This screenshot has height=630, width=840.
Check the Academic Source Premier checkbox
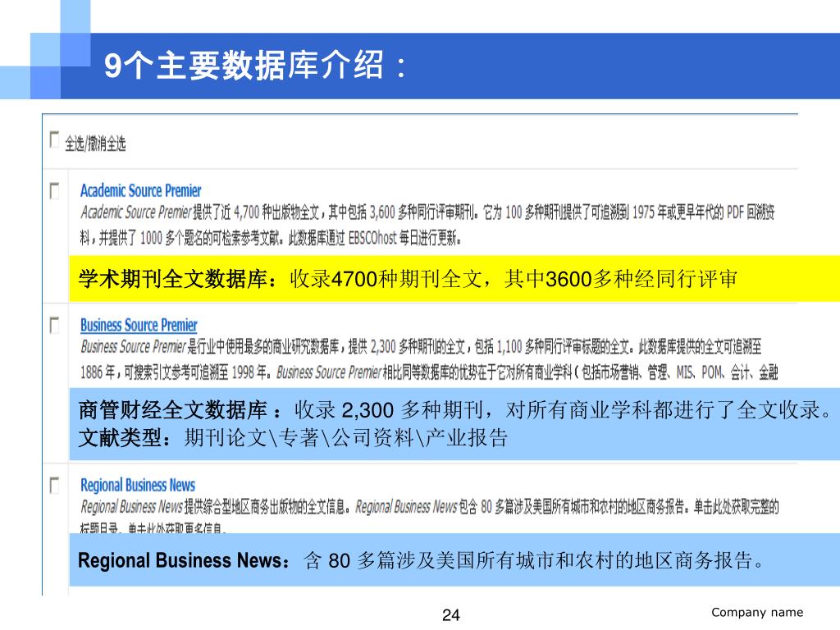54,190
